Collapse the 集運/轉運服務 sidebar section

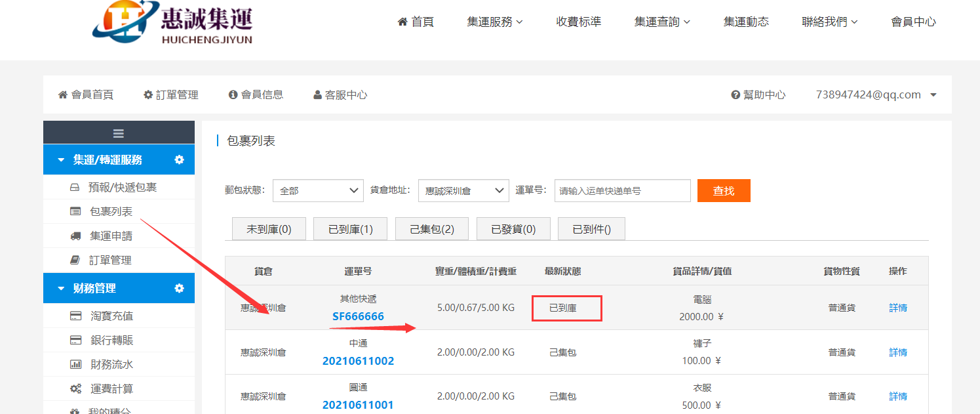(x=61, y=159)
